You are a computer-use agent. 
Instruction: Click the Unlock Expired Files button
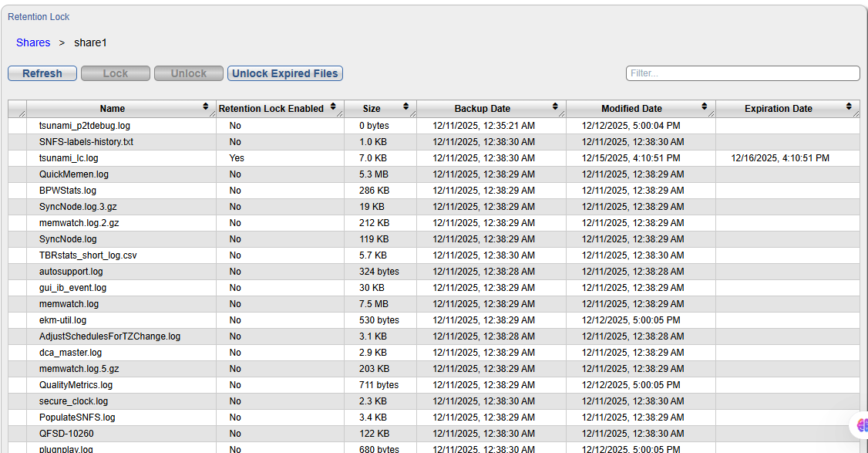click(284, 73)
